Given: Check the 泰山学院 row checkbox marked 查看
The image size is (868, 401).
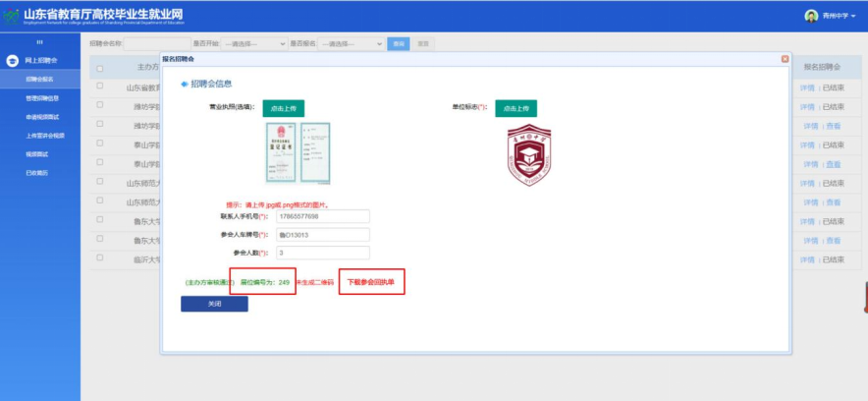Looking at the screenshot, I should coord(99,162).
